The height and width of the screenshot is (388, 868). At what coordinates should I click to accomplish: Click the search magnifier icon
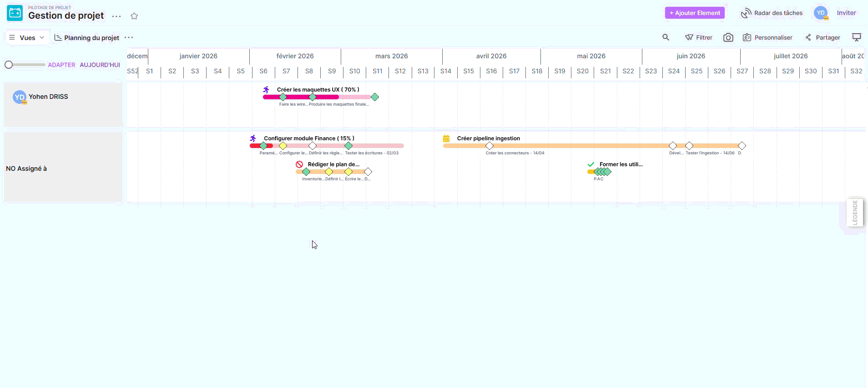666,37
